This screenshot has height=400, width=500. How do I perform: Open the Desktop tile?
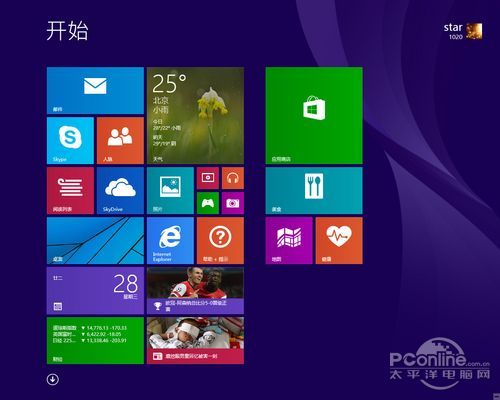point(95,241)
